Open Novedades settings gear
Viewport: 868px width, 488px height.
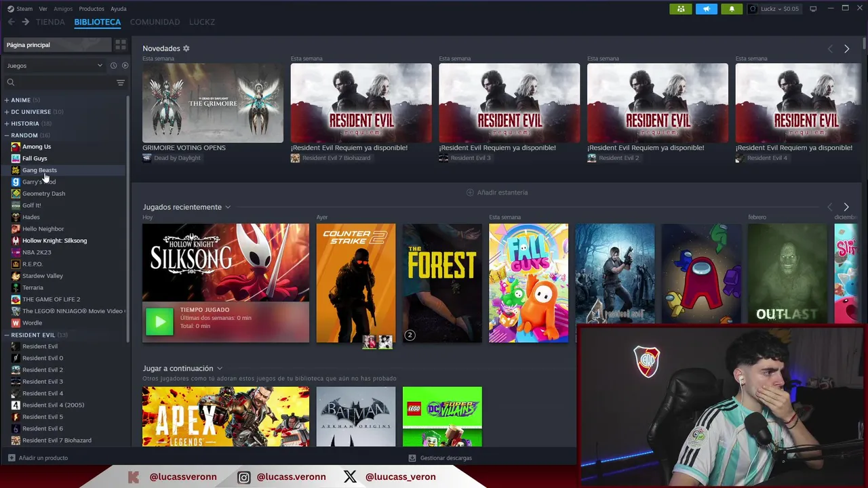[186, 49]
